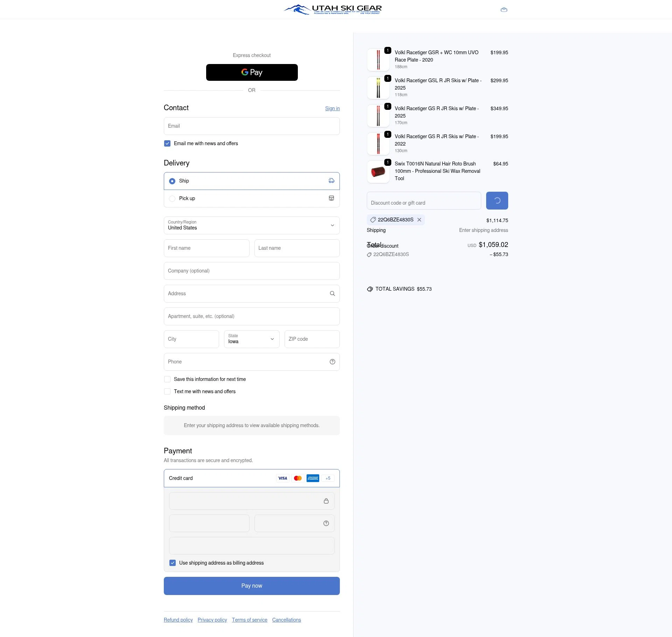
Task: Enable Text me with news and offers
Action: [167, 391]
